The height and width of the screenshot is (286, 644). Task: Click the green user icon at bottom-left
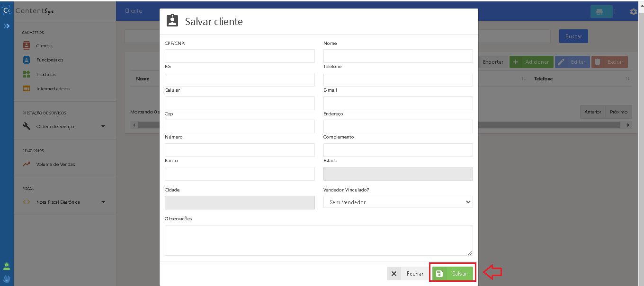(7, 266)
